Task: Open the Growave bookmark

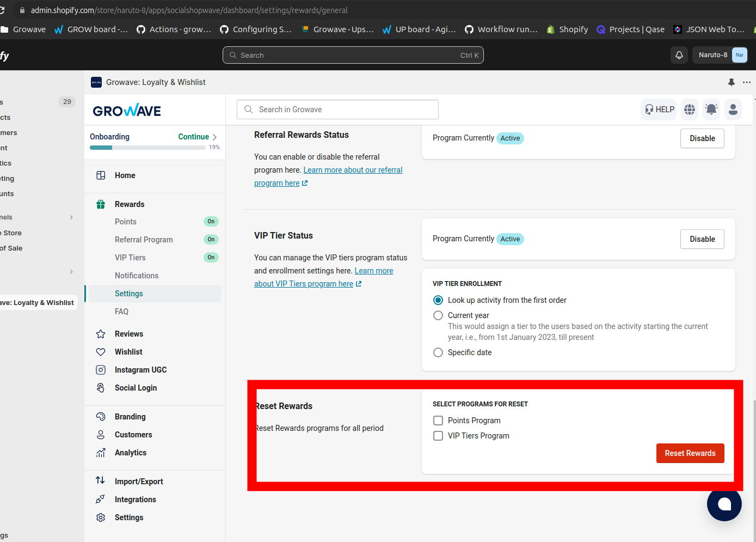Action: point(23,29)
